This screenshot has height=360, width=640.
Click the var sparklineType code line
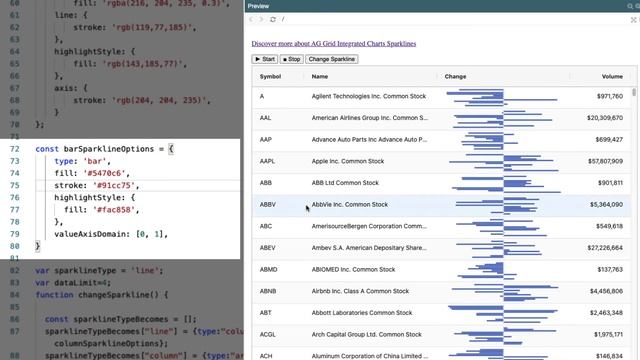[99, 271]
